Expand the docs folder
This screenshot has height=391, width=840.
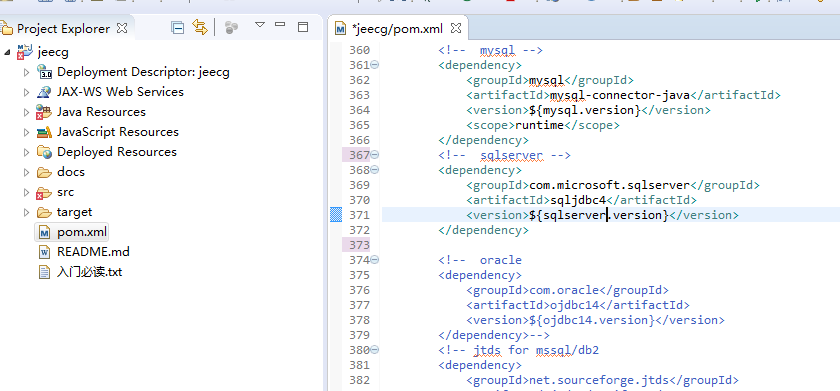pos(27,172)
